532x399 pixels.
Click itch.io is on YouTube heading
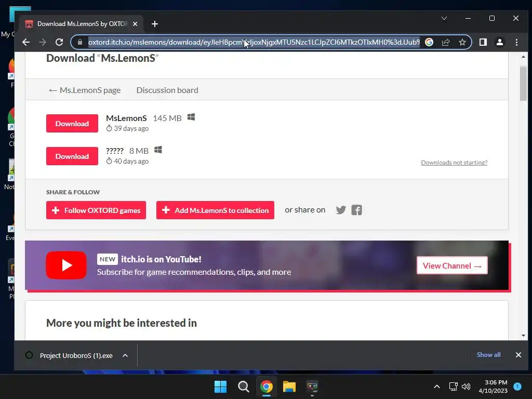(x=161, y=259)
